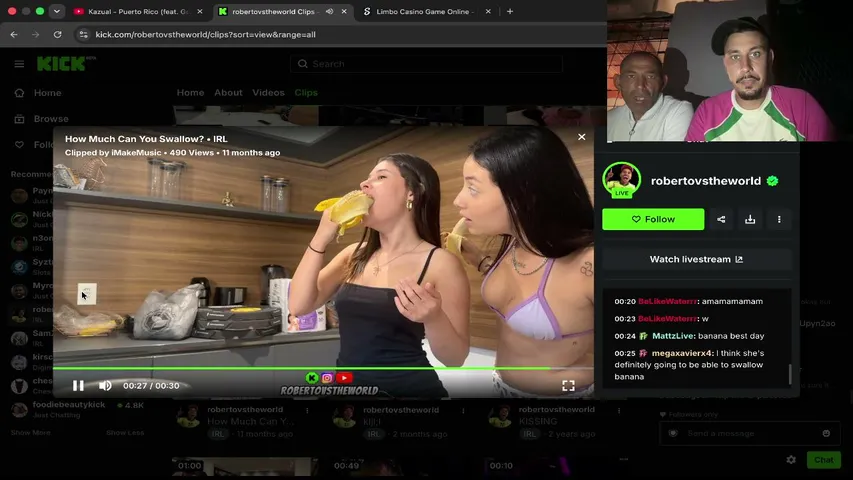
Task: Open the channel Home tab
Action: click(190, 93)
